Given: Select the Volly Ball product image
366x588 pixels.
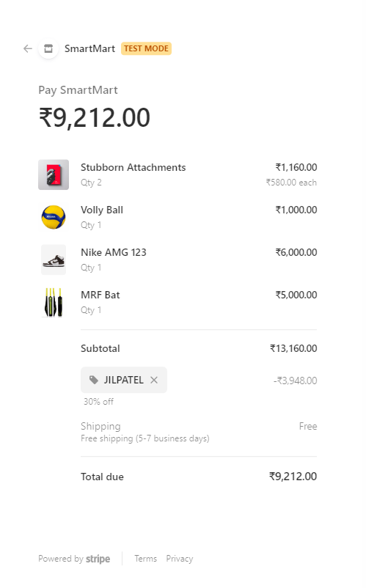Looking at the screenshot, I should 54,217.
